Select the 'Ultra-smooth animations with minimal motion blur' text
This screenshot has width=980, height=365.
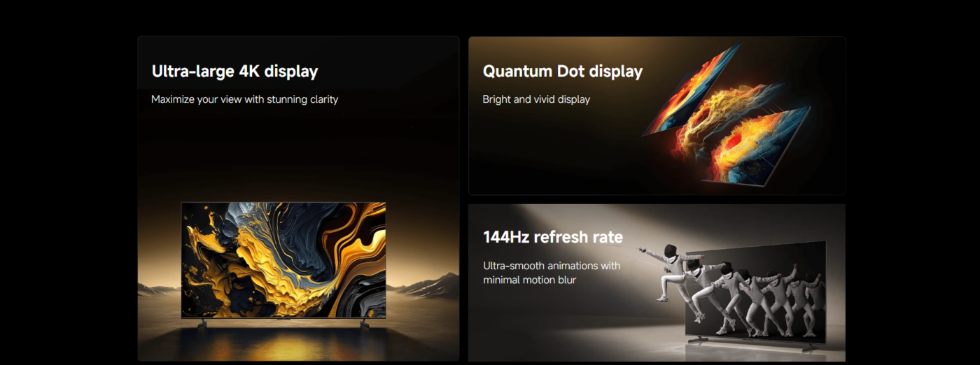tap(552, 273)
